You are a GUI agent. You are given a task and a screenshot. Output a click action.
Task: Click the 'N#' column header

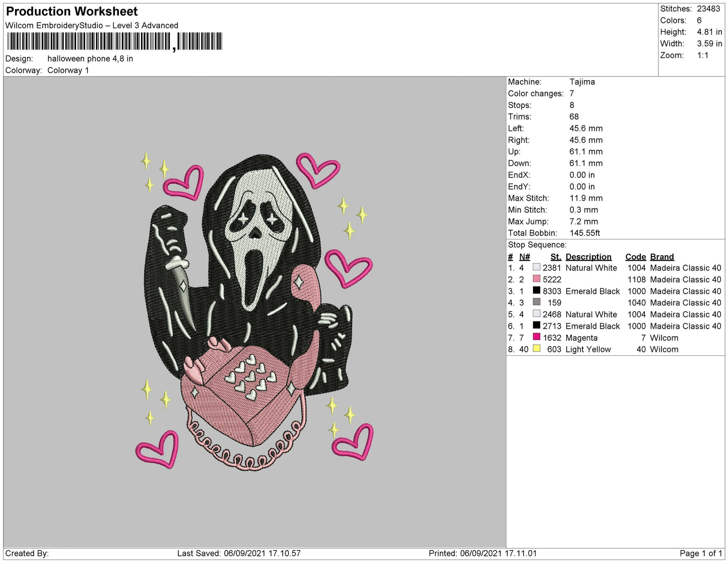(x=524, y=257)
